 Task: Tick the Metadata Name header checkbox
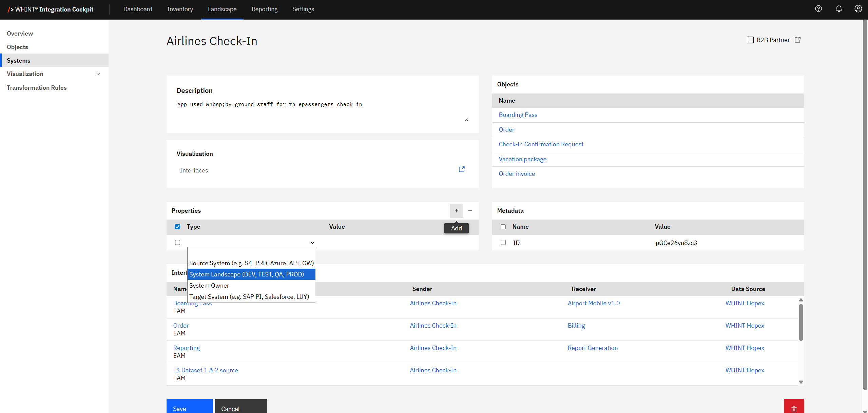pyautogui.click(x=503, y=227)
